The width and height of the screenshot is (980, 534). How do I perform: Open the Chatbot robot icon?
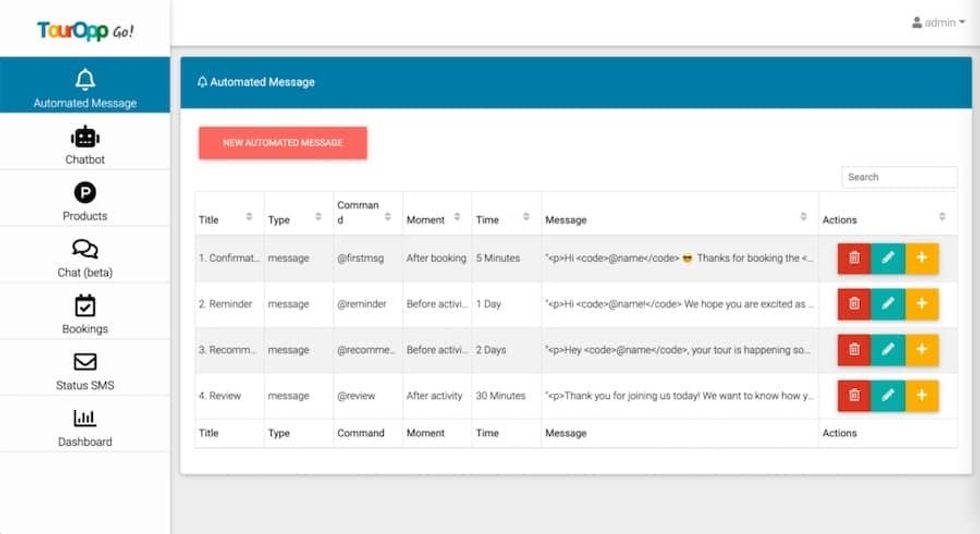pyautogui.click(x=85, y=137)
